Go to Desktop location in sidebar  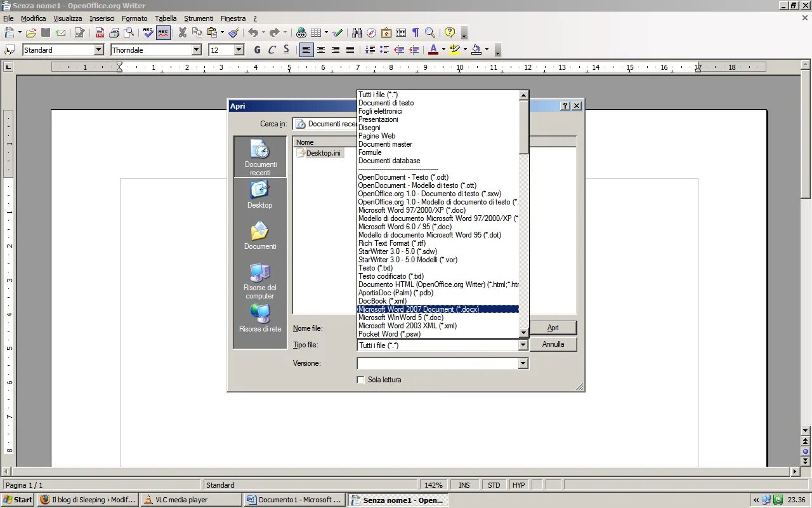[260, 194]
